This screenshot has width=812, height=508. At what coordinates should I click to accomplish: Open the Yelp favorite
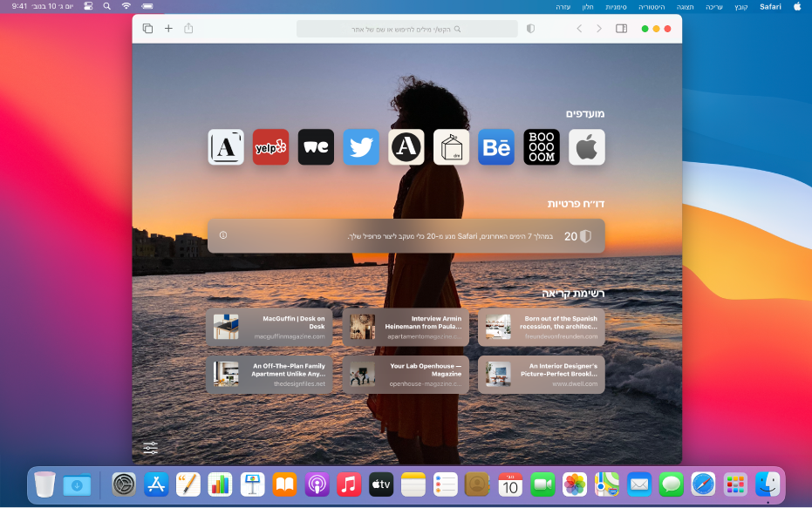pyautogui.click(x=270, y=147)
